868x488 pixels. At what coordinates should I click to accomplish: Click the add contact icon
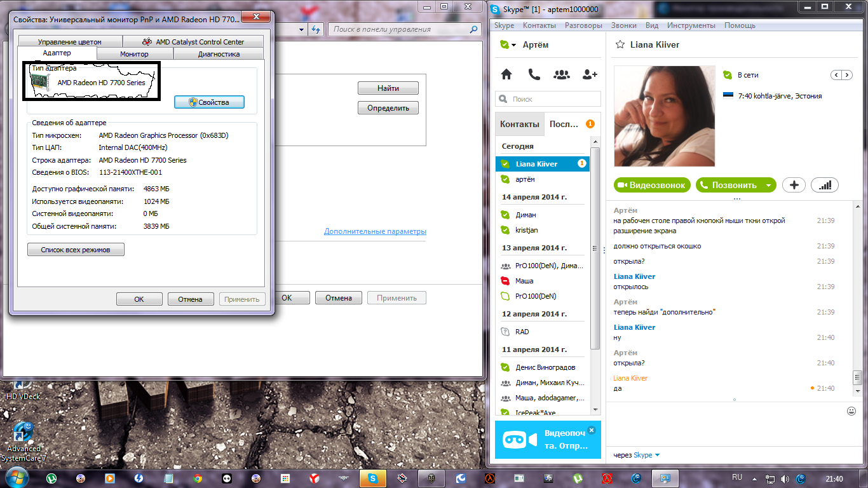click(x=590, y=74)
